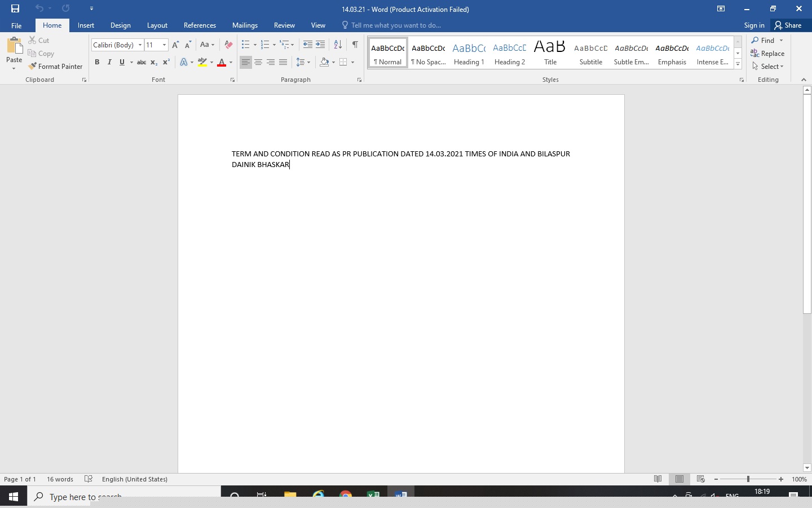The image size is (812, 508).
Task: Click Find in the Editing group
Action: 763,41
